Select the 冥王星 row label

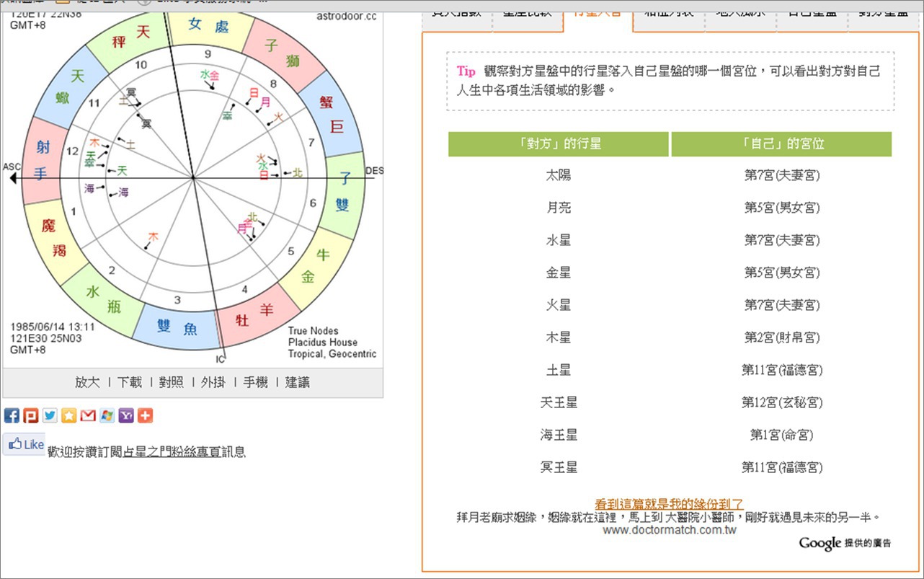tap(559, 467)
